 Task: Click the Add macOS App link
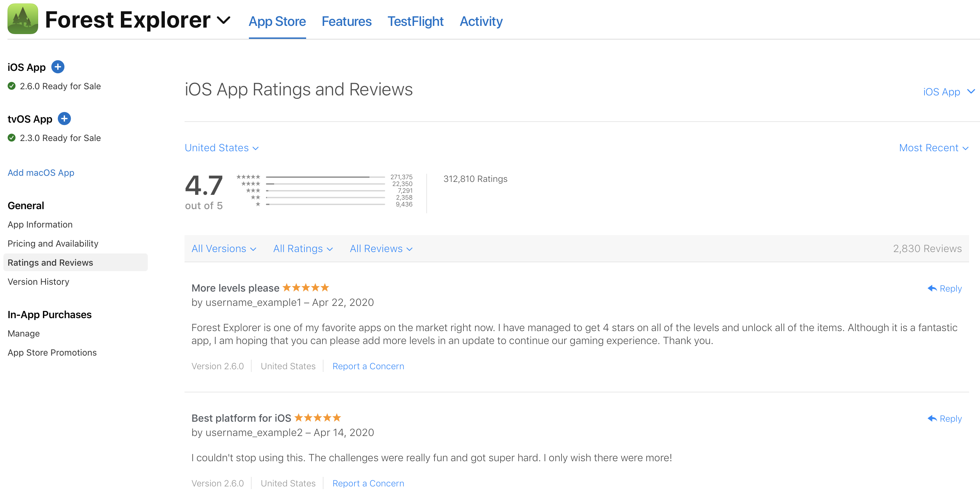(x=41, y=173)
